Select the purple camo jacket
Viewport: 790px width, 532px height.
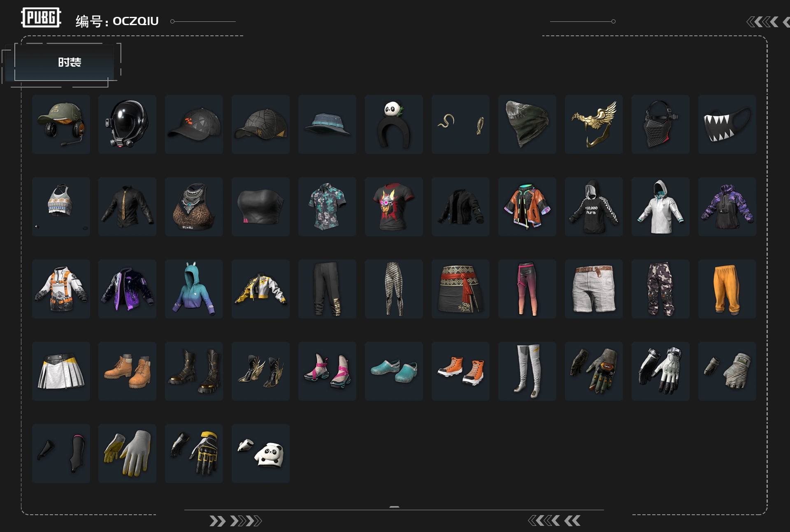click(x=727, y=207)
